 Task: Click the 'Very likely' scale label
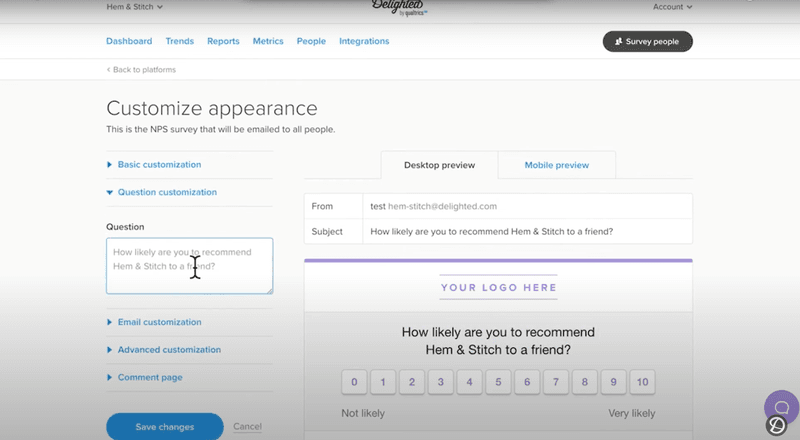pyautogui.click(x=632, y=413)
